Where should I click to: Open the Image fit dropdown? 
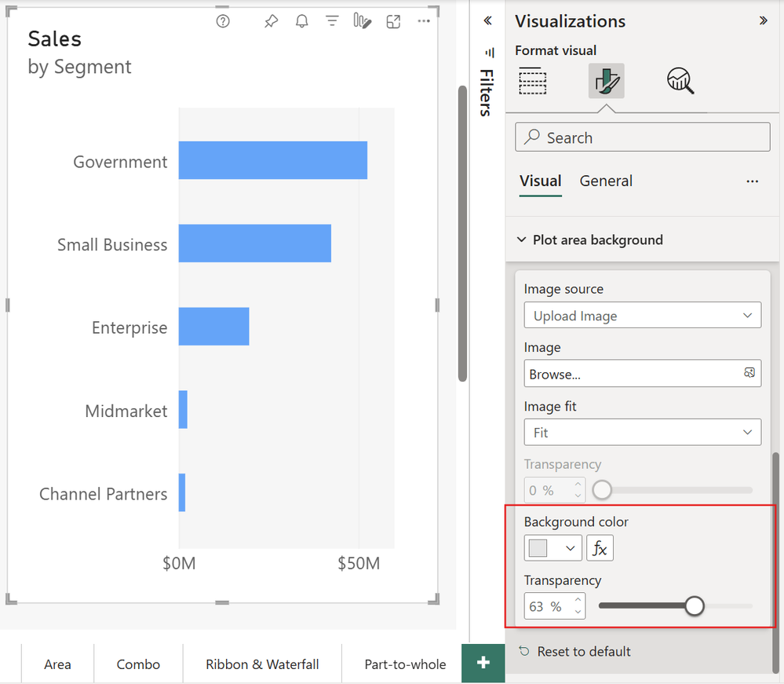pyautogui.click(x=643, y=432)
